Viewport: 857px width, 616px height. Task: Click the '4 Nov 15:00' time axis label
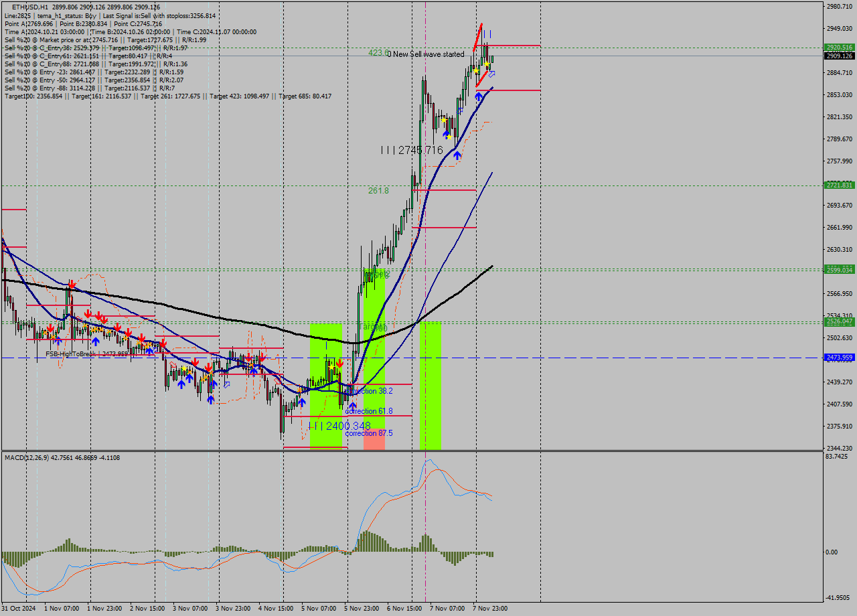[275, 609]
